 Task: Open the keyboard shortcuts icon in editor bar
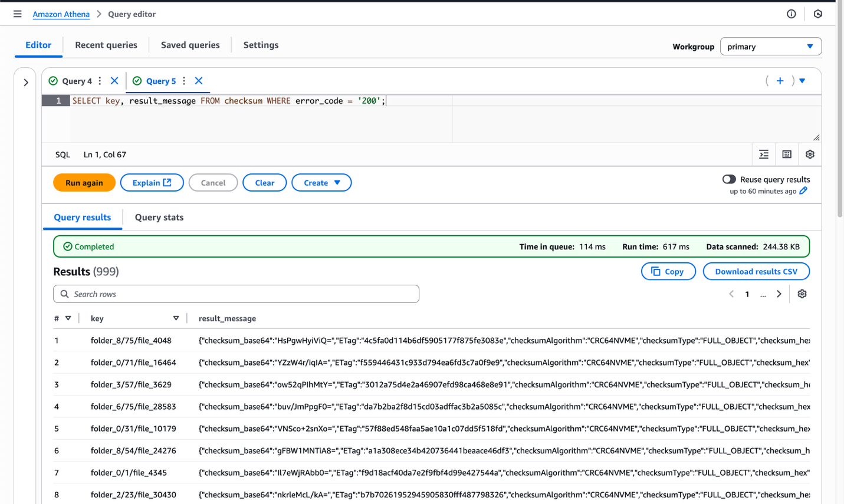[x=786, y=154]
